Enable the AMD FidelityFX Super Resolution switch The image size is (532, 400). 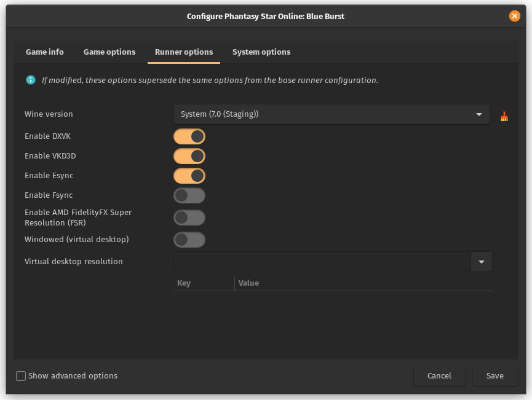tap(189, 218)
